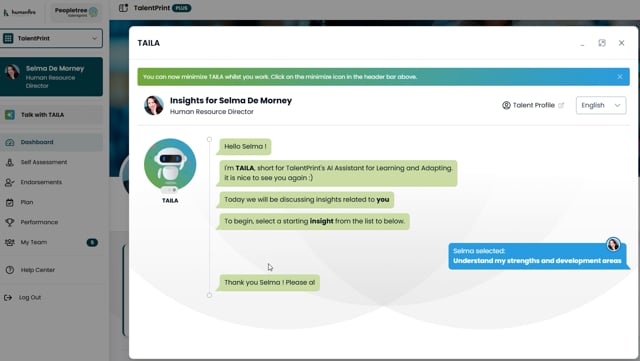Toggle the sidebar panel icon beside TalentPrint
This screenshot has height=361, width=640.
[123, 8]
